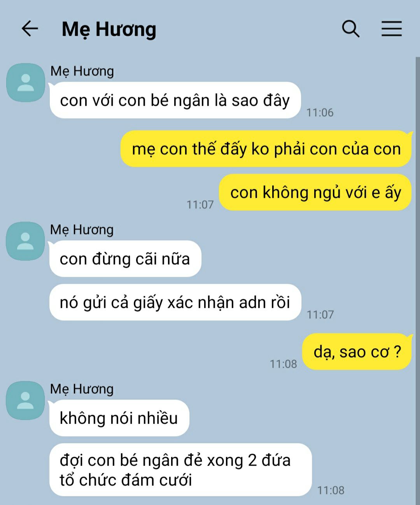Open the hamburger menu icon
Screen dimensions: 420x505
[391, 29]
